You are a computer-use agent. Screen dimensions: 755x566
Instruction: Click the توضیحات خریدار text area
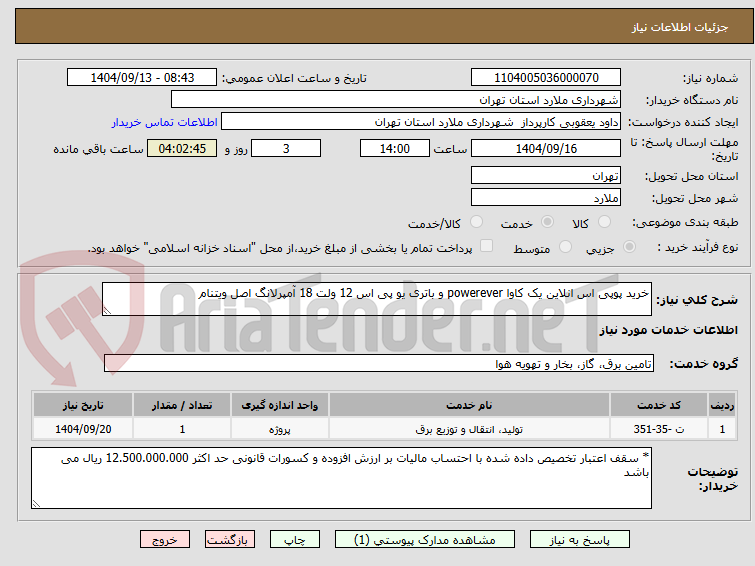[x=341, y=478]
